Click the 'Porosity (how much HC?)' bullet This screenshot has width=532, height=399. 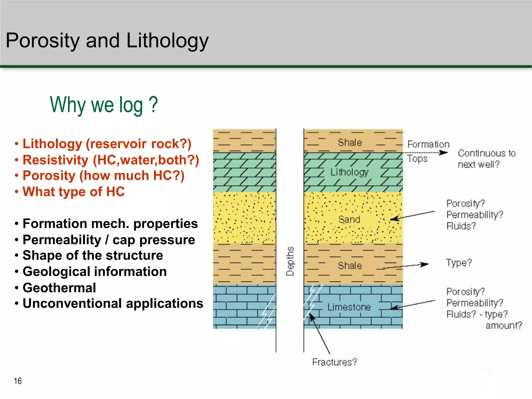[103, 175]
